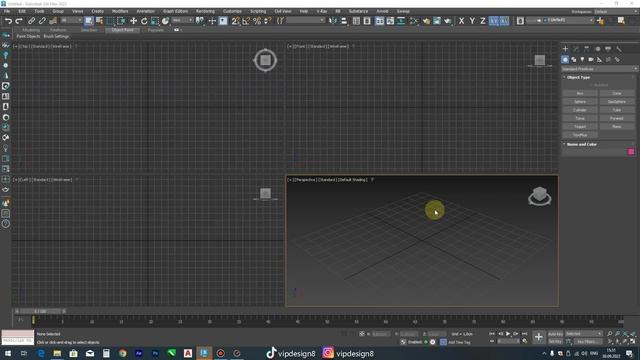This screenshot has width=640, height=360.
Task: Open the Display tab in command panel
Action: (608, 49)
